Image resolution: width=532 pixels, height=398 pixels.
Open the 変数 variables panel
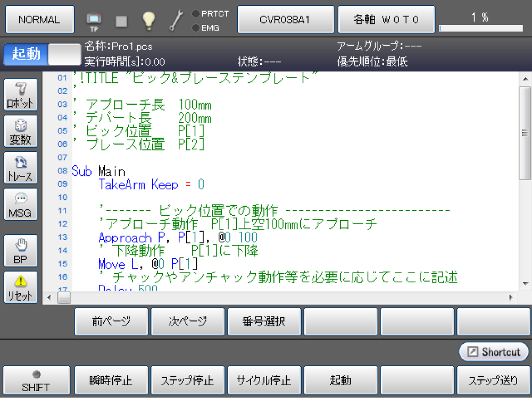(21, 132)
